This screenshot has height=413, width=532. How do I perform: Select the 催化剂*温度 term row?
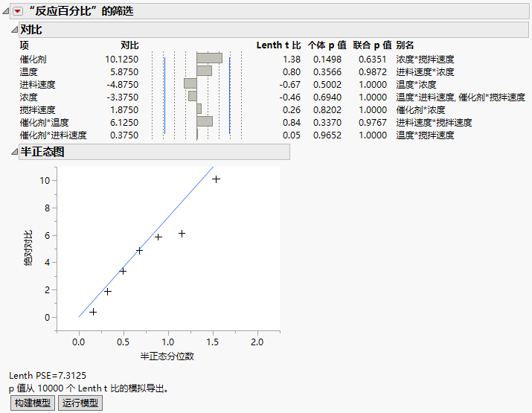click(x=44, y=123)
